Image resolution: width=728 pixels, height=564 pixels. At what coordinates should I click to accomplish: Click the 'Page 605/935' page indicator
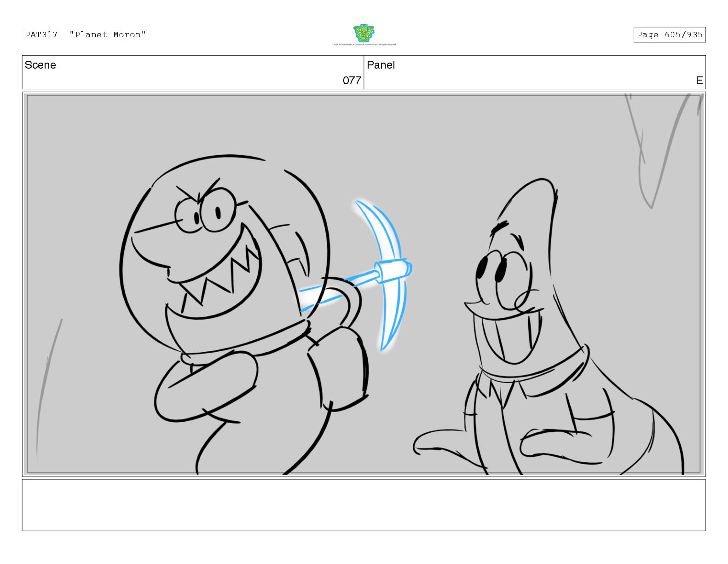tap(670, 35)
